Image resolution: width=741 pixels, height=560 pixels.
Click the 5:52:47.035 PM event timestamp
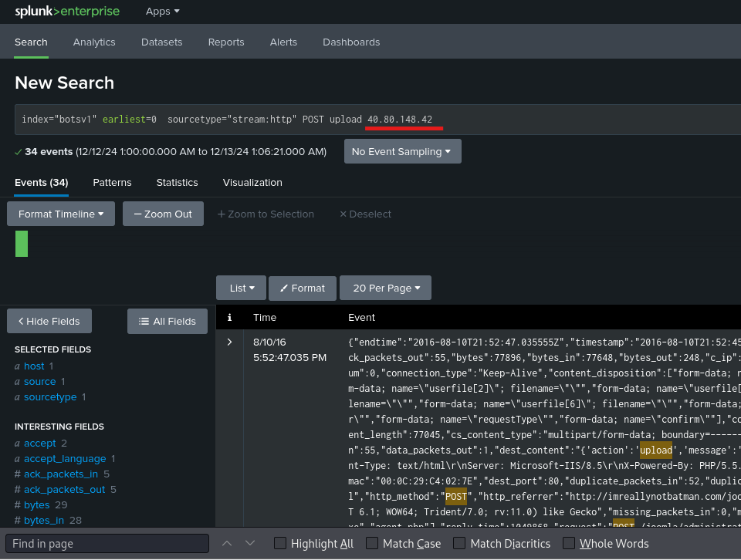289,357
